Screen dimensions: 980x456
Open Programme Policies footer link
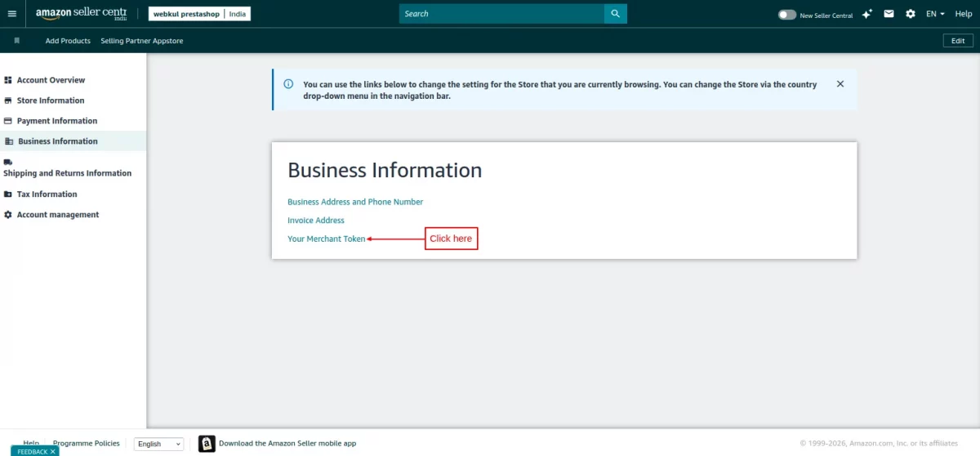click(87, 443)
